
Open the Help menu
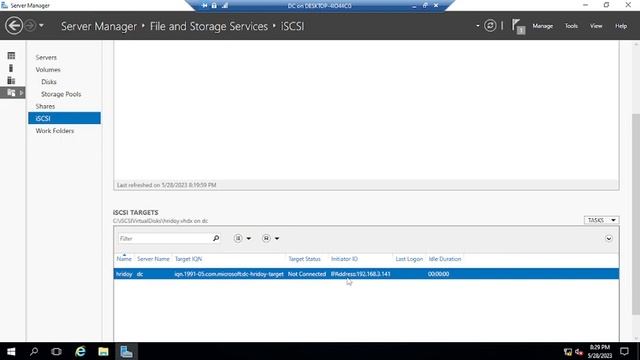coord(621,26)
